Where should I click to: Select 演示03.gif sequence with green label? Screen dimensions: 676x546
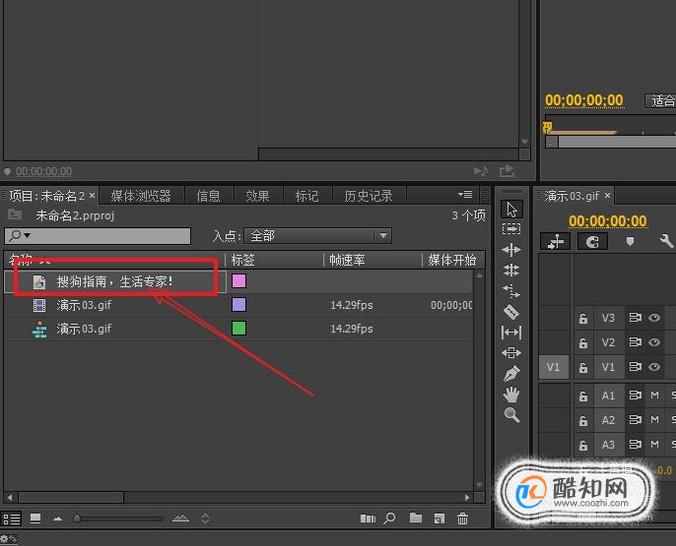[x=84, y=329]
